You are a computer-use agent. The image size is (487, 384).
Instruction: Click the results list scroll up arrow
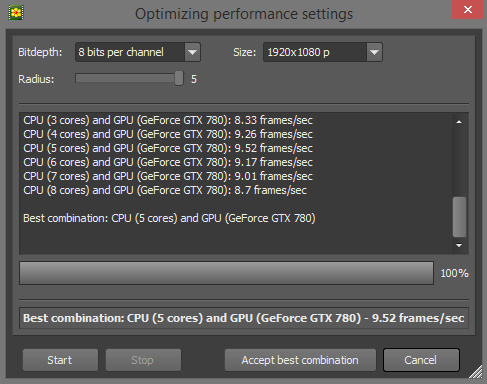[x=459, y=122]
